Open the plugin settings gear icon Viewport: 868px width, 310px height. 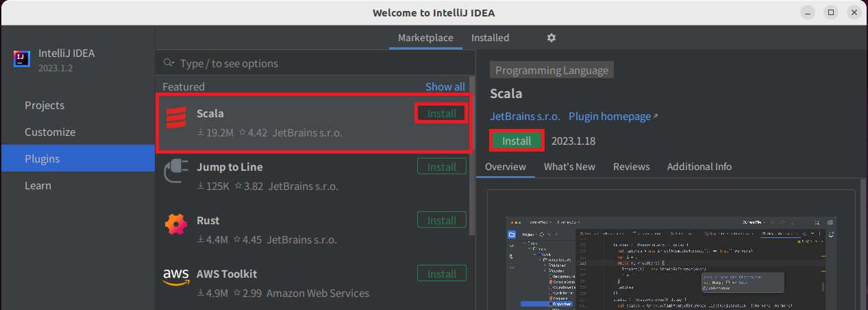(551, 38)
